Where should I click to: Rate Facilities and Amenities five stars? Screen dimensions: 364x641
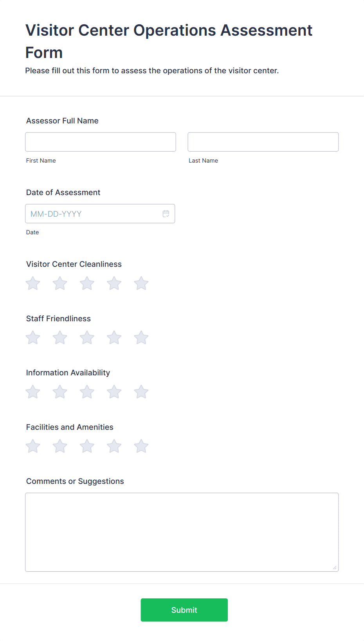(x=141, y=446)
